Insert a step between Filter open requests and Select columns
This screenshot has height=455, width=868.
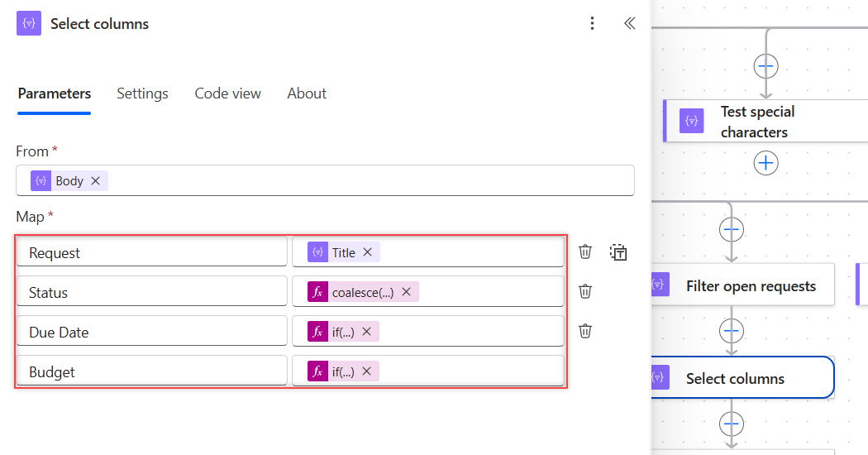tap(732, 331)
